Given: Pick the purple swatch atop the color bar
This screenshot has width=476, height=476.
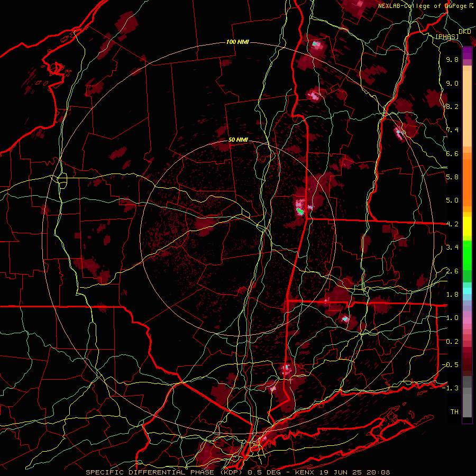Looking at the screenshot, I should tap(467, 53).
